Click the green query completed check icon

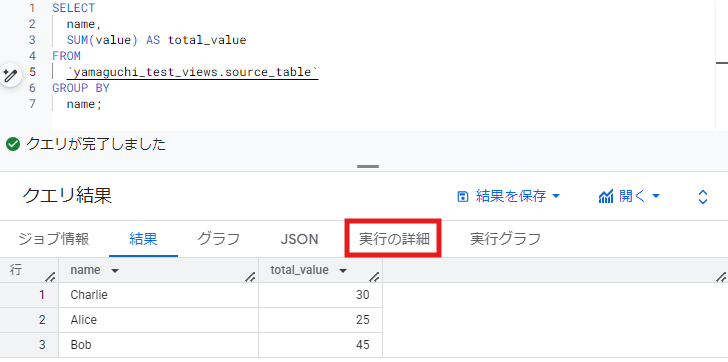click(x=13, y=145)
